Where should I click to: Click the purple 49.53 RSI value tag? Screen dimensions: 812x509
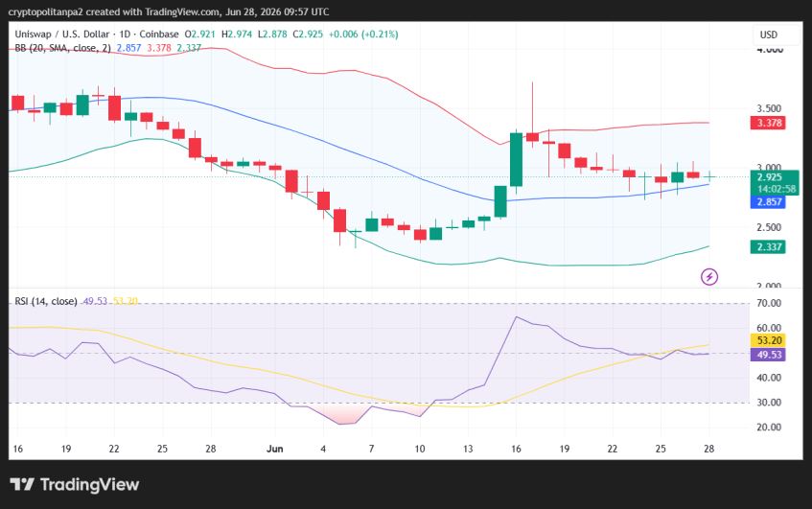(x=769, y=355)
